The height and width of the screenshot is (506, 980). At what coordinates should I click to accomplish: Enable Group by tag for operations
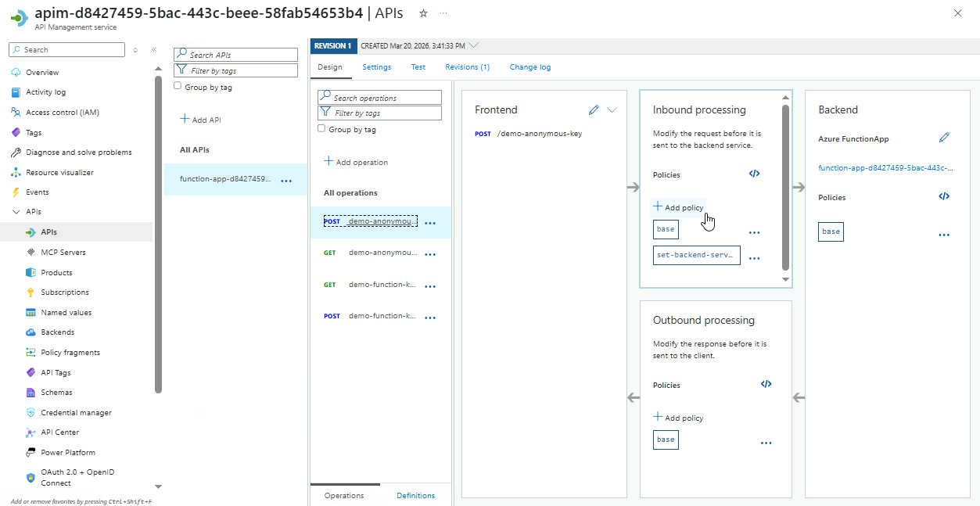point(321,129)
